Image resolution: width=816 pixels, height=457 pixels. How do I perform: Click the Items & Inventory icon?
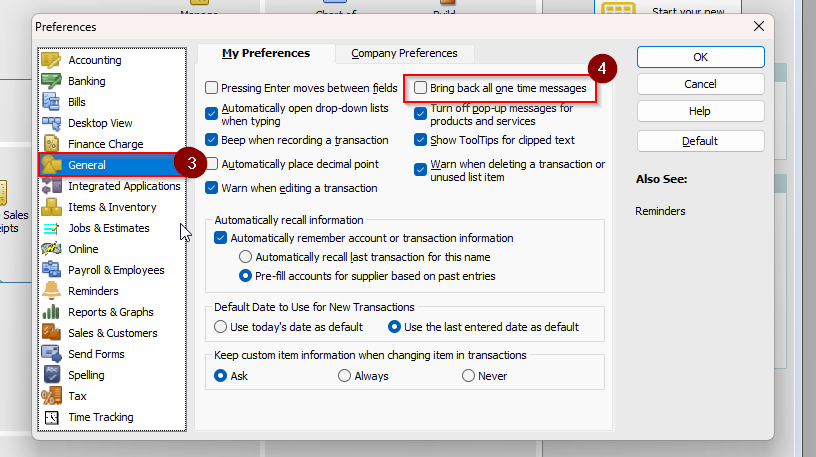click(51, 207)
